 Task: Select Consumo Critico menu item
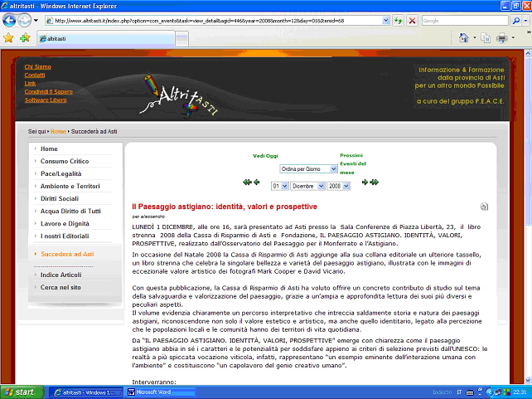coord(65,161)
